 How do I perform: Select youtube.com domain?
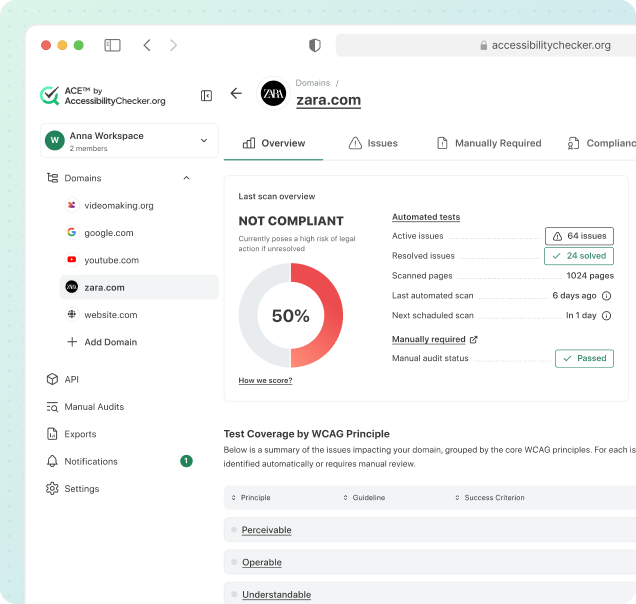[112, 260]
